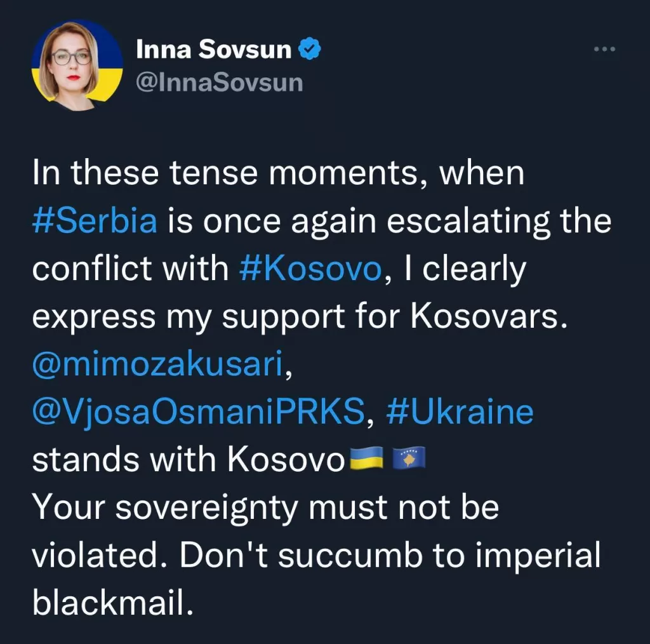Click the line "express my support for Kosovars."
This screenshot has height=644, width=650.
pyautogui.click(x=300, y=317)
